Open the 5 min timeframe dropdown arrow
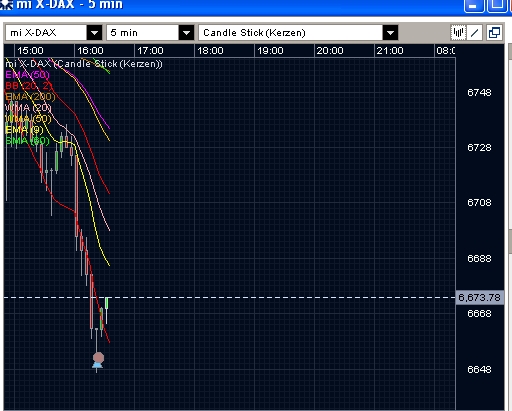This screenshot has width=512, height=411. tap(186, 33)
